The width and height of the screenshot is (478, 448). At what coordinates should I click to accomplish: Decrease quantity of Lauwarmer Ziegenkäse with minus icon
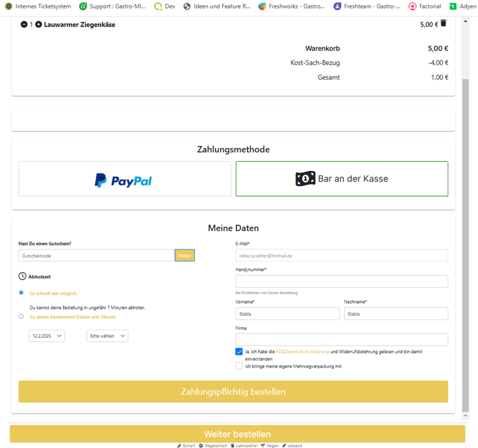24,25
